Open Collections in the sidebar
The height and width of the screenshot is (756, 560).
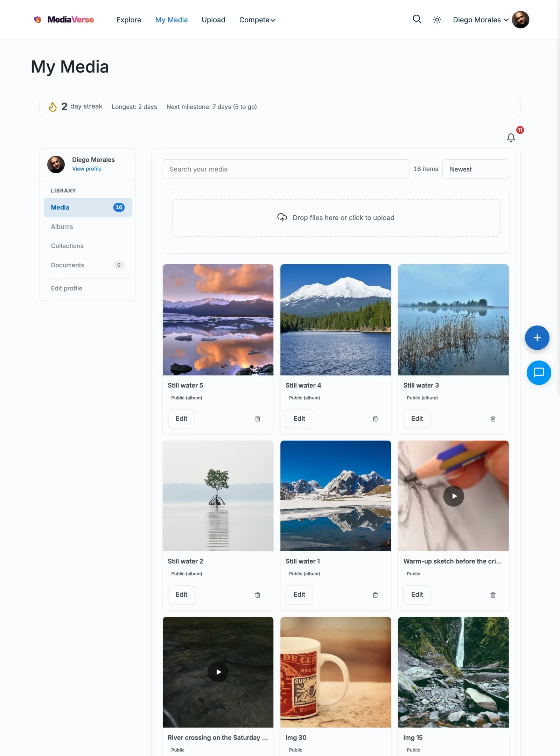point(88,246)
